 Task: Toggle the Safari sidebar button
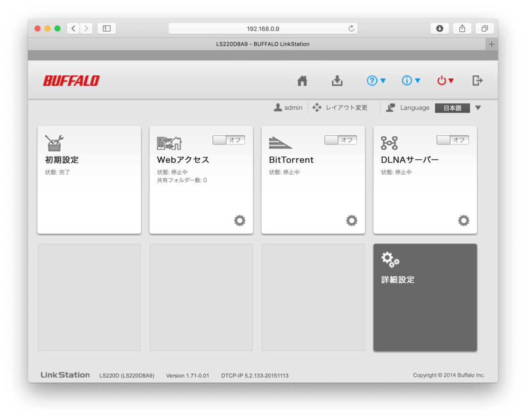click(107, 28)
